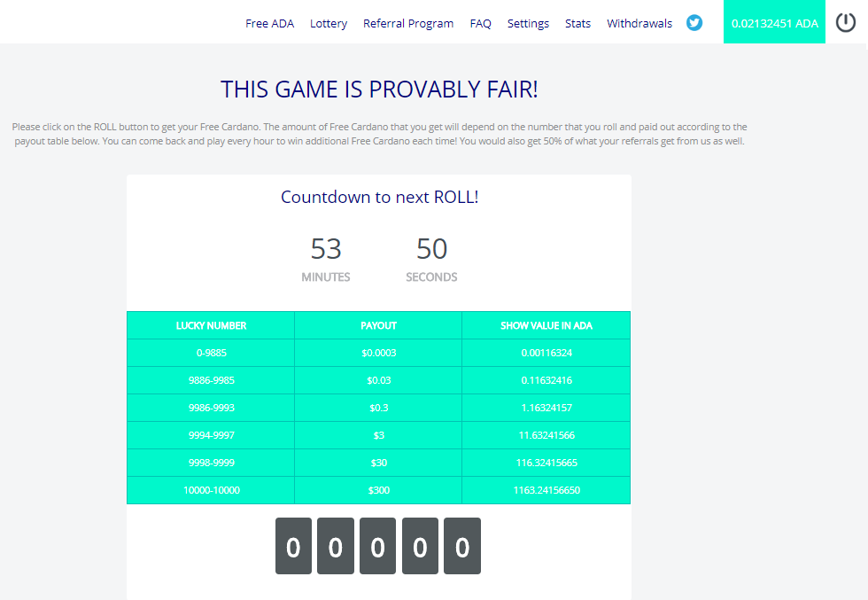Click the 53 minutes countdown display
The image size is (868, 600).
[326, 249]
